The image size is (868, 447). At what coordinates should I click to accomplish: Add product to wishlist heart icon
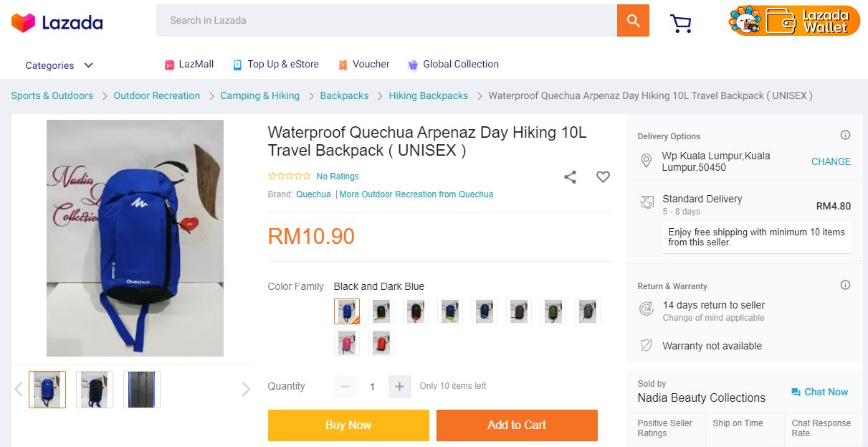[x=603, y=177]
